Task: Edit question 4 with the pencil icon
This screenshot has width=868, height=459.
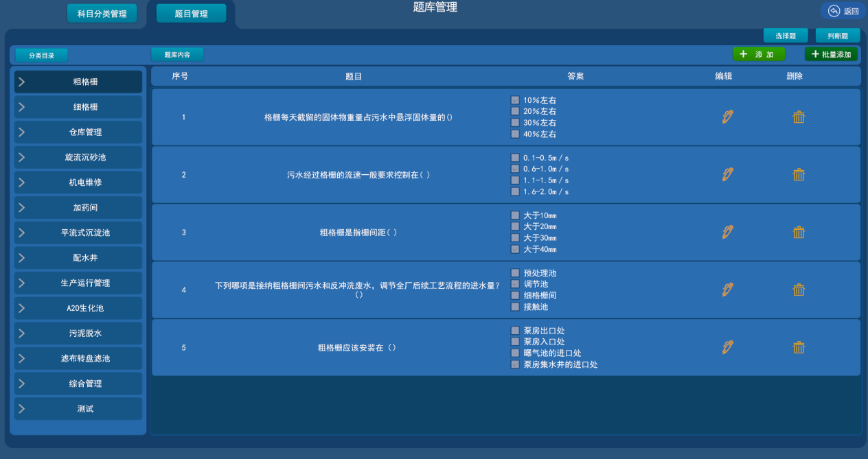Action: [x=727, y=290]
